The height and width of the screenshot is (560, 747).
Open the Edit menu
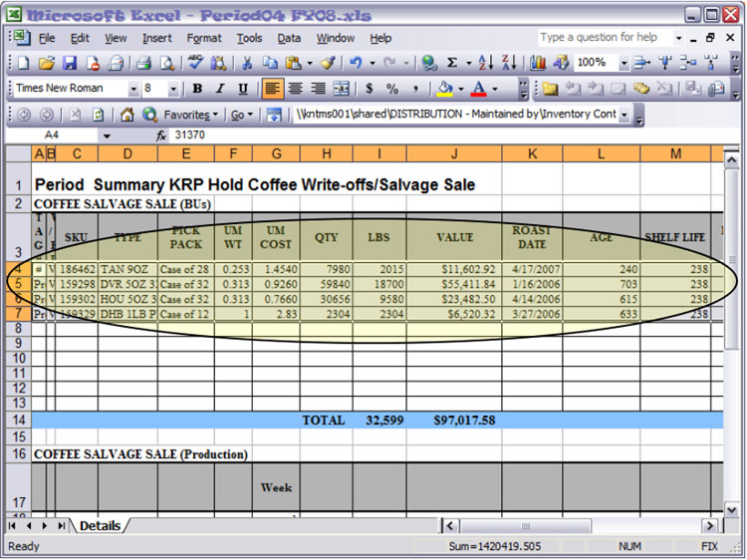point(80,38)
